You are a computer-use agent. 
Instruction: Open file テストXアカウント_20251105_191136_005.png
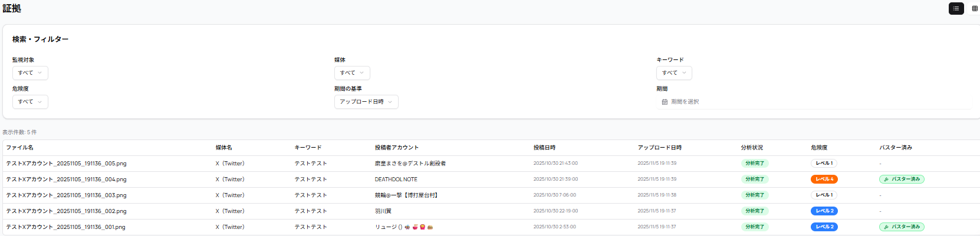pos(66,164)
